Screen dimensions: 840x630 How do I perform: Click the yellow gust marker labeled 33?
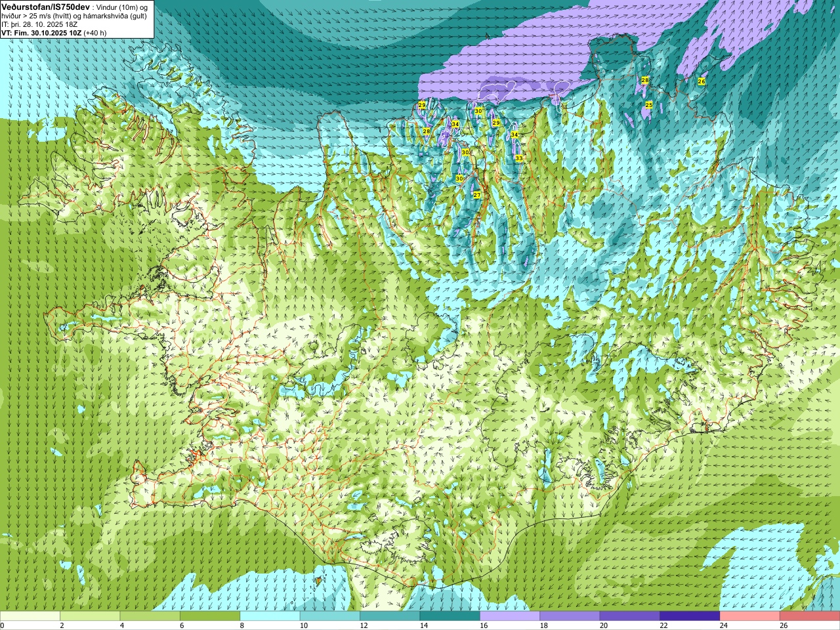[x=519, y=158]
